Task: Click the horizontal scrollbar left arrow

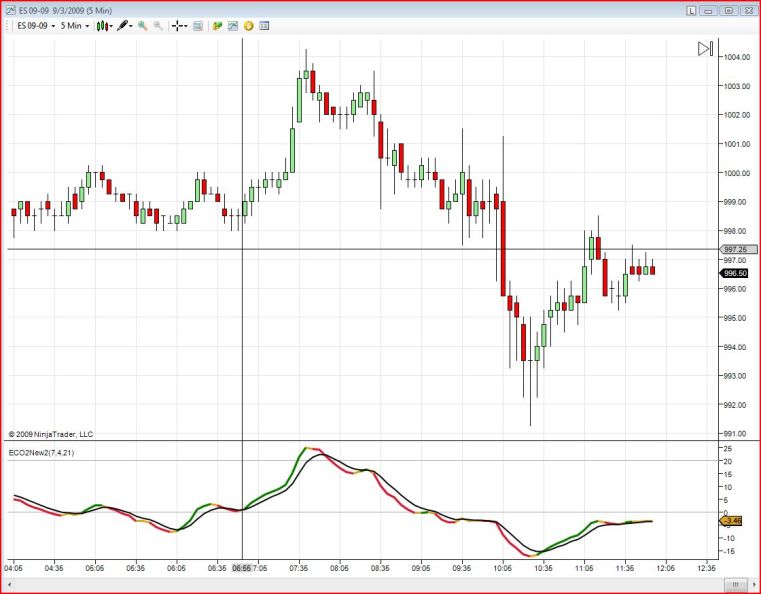Action: pyautogui.click(x=9, y=584)
